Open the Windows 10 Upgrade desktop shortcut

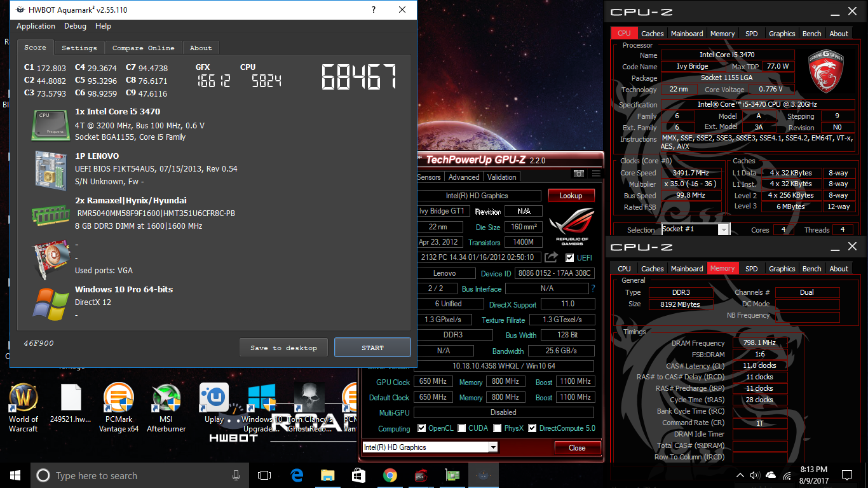[261, 408]
